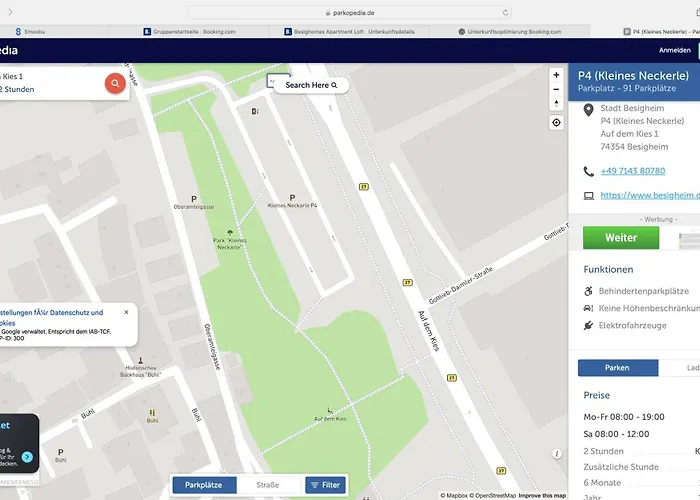Click the advertisement arrow button bottom-left

(x=27, y=457)
